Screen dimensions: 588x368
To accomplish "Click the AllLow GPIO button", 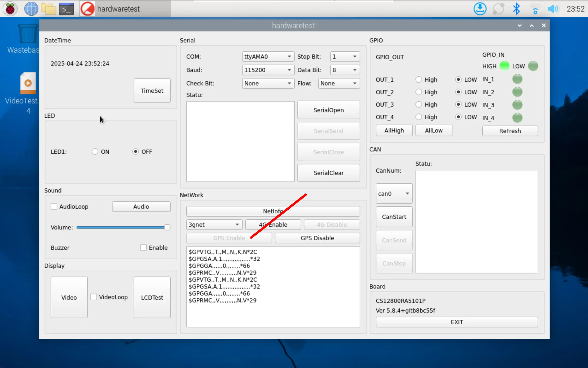I will 434,130.
